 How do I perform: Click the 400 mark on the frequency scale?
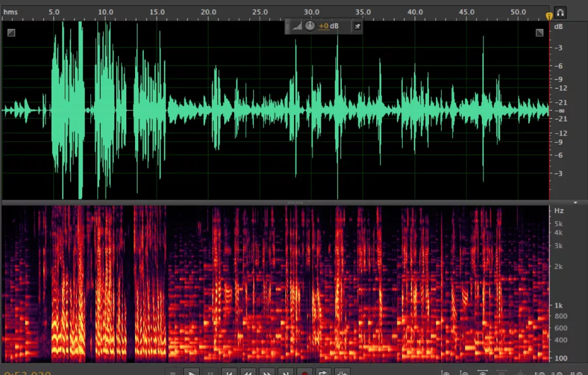pyautogui.click(x=561, y=340)
